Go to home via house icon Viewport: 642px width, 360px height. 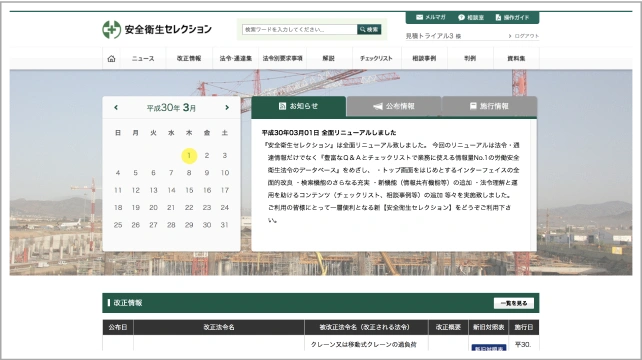tap(111, 59)
